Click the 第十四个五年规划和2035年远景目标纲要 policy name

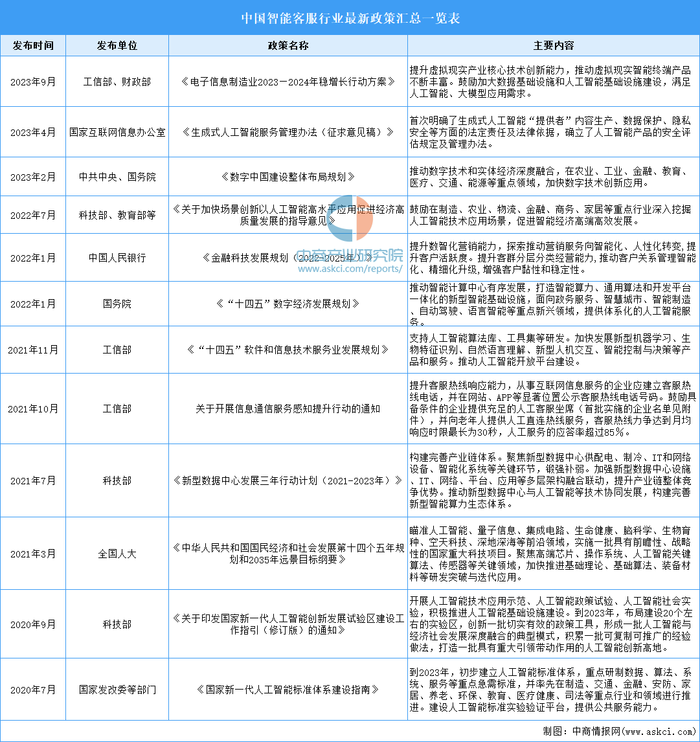pyautogui.click(x=288, y=554)
